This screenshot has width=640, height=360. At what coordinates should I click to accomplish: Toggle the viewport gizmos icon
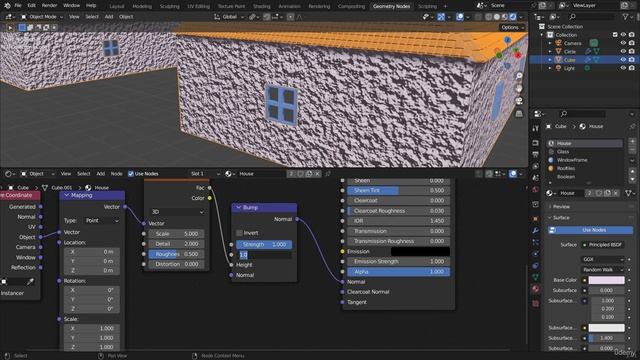coord(441,17)
